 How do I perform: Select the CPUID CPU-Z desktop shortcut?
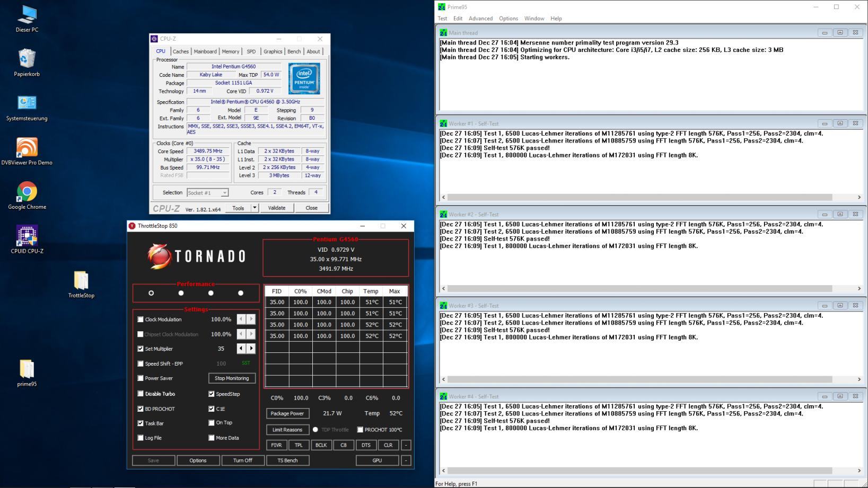coord(27,239)
